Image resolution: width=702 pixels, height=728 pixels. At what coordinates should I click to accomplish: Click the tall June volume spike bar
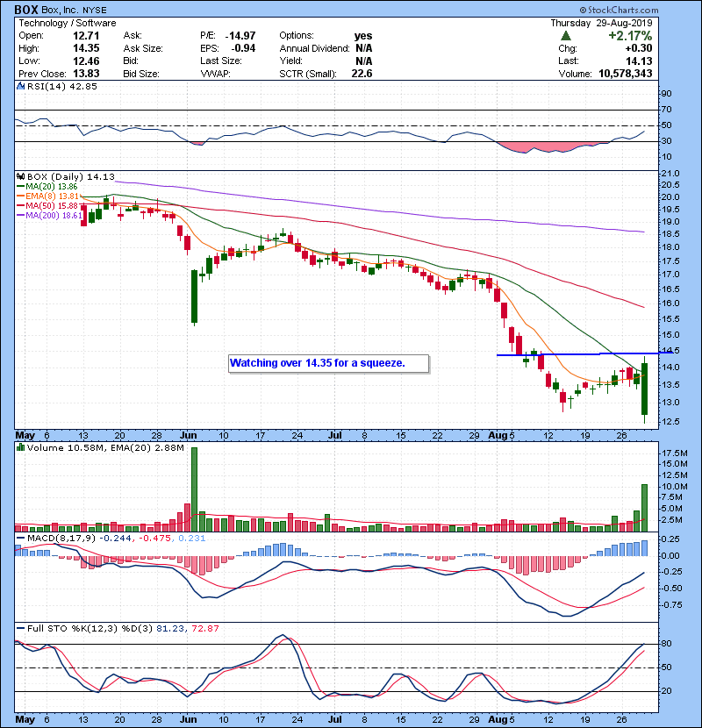click(194, 489)
